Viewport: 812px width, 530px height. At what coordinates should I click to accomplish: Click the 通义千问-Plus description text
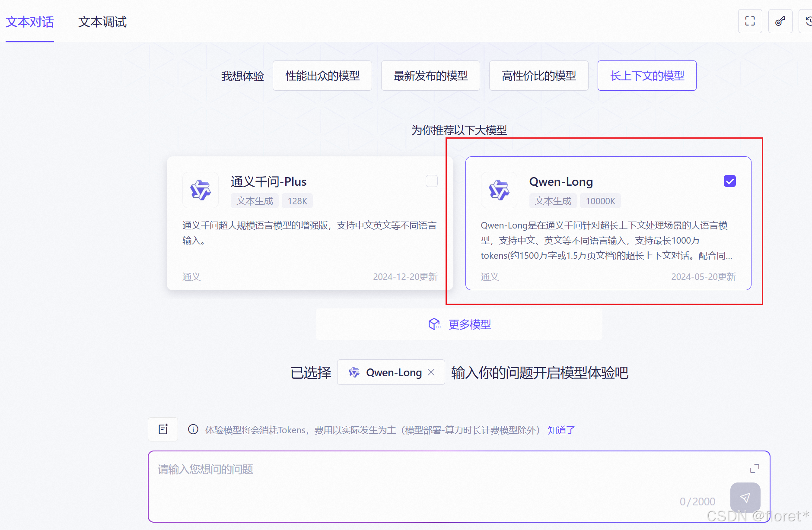(x=309, y=233)
